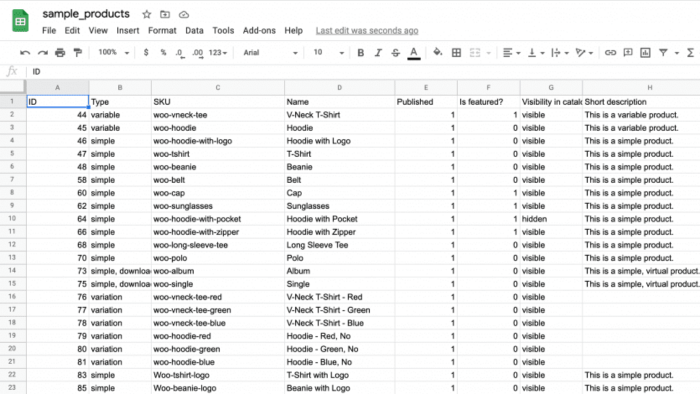Click the select-all corner box
This screenshot has width=700, height=394.
tap(12, 87)
